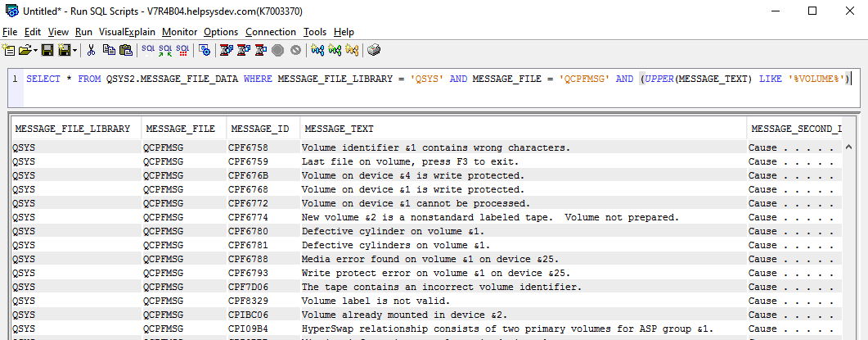Select the CPF6758 message ID cell
Viewport: 868px width, 340px height.
pyautogui.click(x=263, y=147)
